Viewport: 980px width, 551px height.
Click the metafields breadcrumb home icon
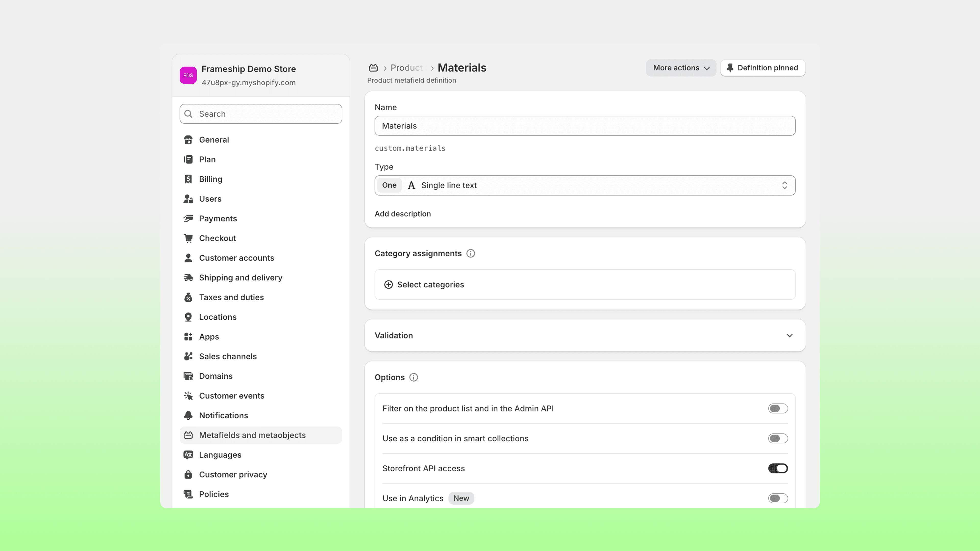coord(373,68)
